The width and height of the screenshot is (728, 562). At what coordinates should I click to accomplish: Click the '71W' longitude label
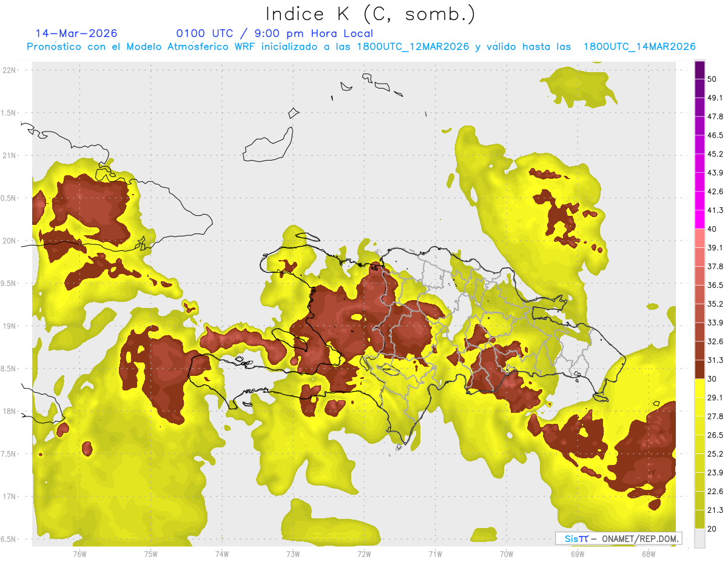click(x=435, y=554)
